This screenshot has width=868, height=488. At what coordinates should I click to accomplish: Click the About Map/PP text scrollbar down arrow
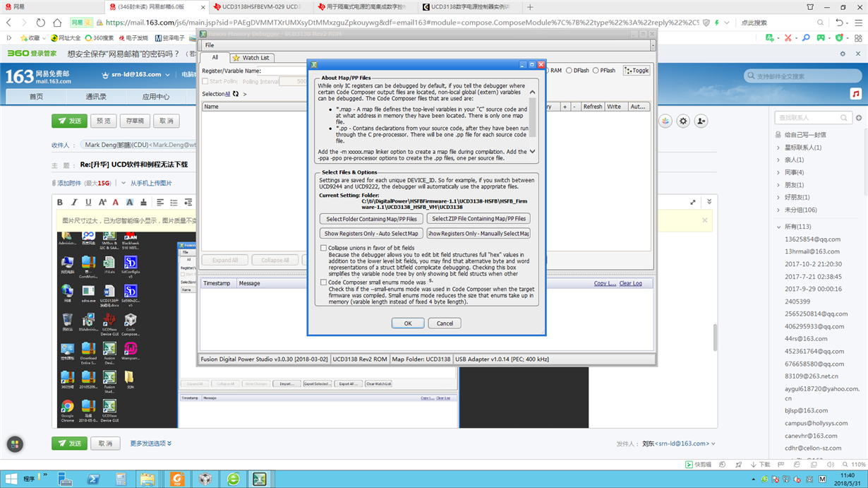tap(532, 151)
